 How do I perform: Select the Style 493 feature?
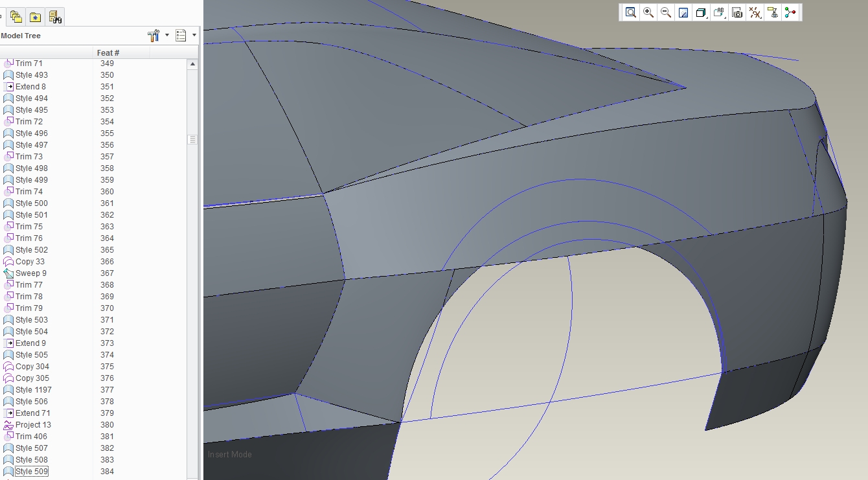click(32, 75)
